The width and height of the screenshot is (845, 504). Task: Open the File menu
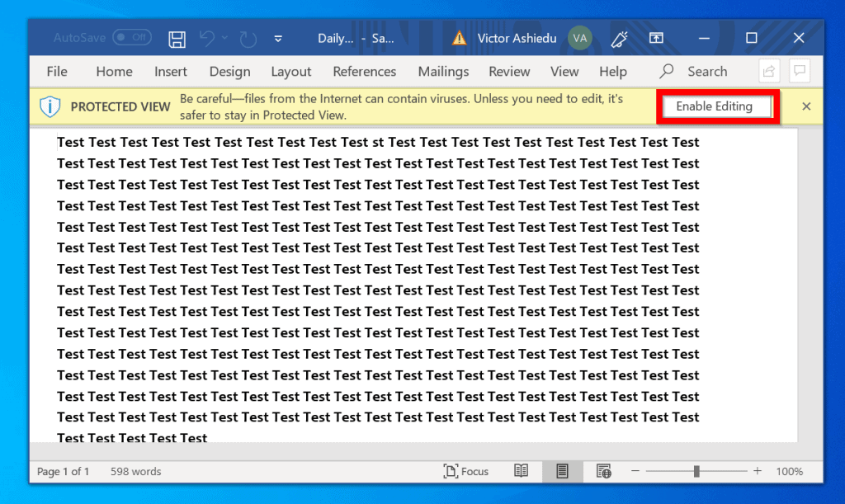[x=57, y=72]
